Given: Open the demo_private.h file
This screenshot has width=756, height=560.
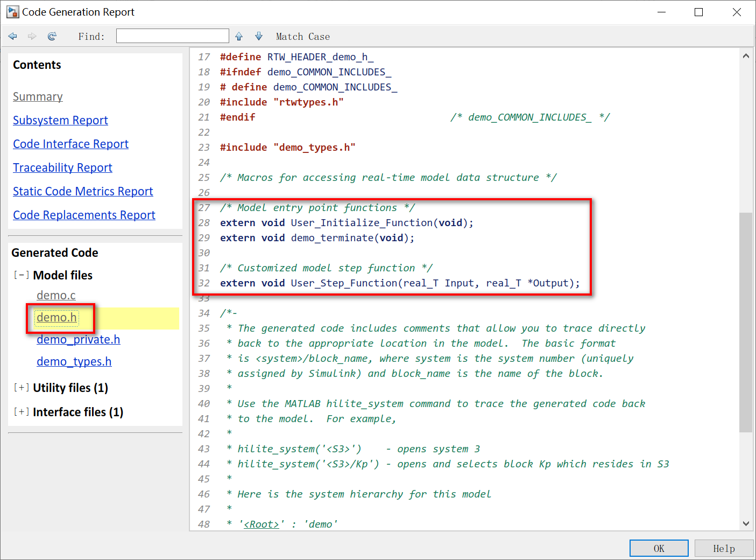Looking at the screenshot, I should point(79,340).
